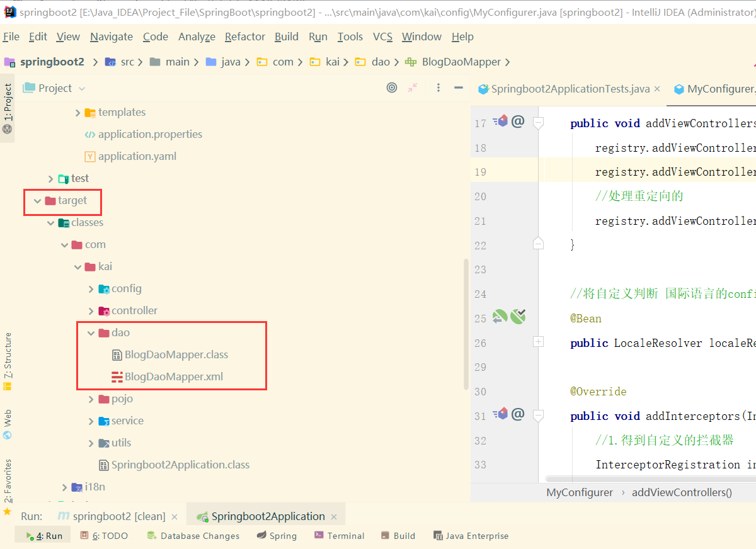Open the Spring tool window
The height and width of the screenshot is (549, 756).
point(277,536)
